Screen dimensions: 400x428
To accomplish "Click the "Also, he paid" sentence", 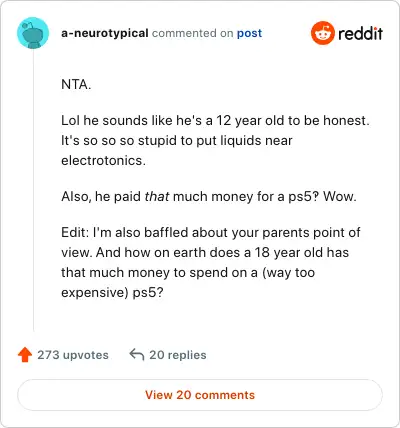I will coord(209,196).
